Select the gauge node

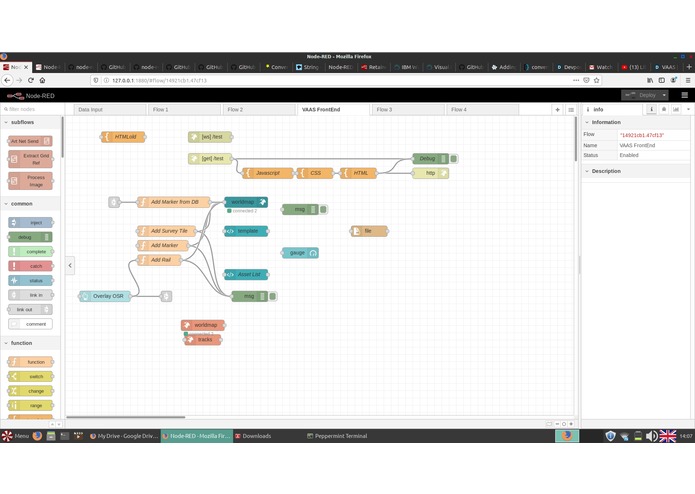coord(300,253)
